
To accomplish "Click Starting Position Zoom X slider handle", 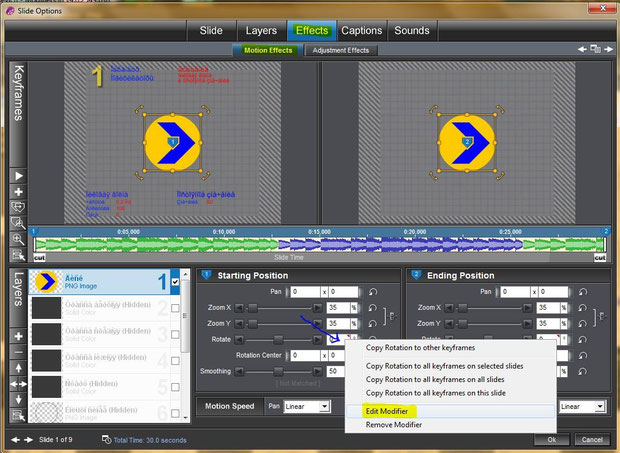I will pyautogui.click(x=252, y=308).
